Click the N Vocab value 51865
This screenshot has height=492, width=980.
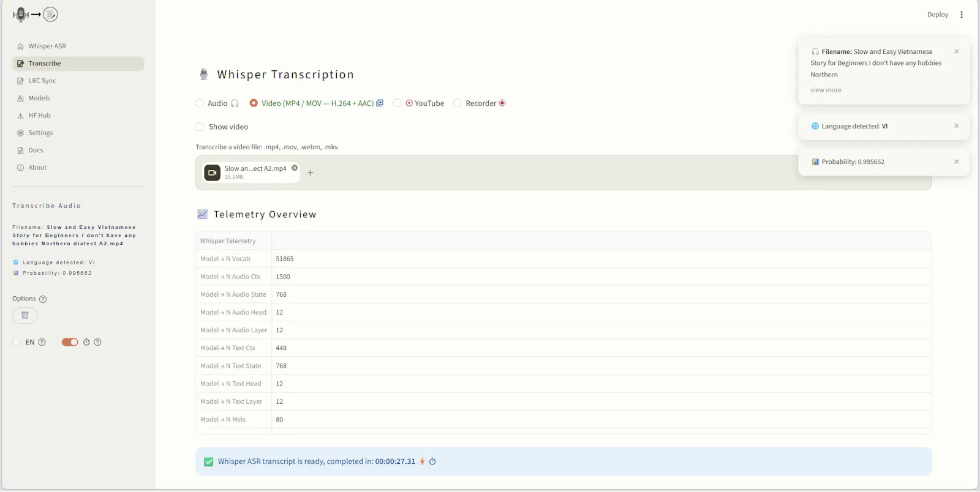285,259
